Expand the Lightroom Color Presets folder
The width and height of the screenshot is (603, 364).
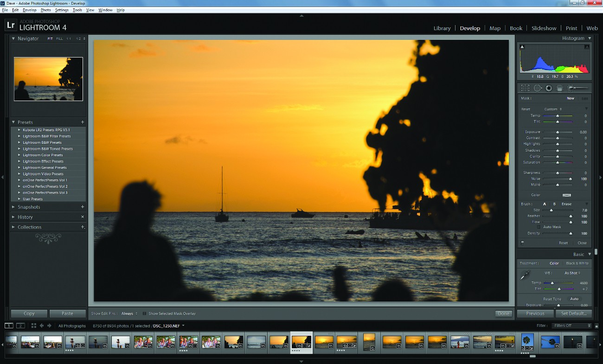pos(19,155)
